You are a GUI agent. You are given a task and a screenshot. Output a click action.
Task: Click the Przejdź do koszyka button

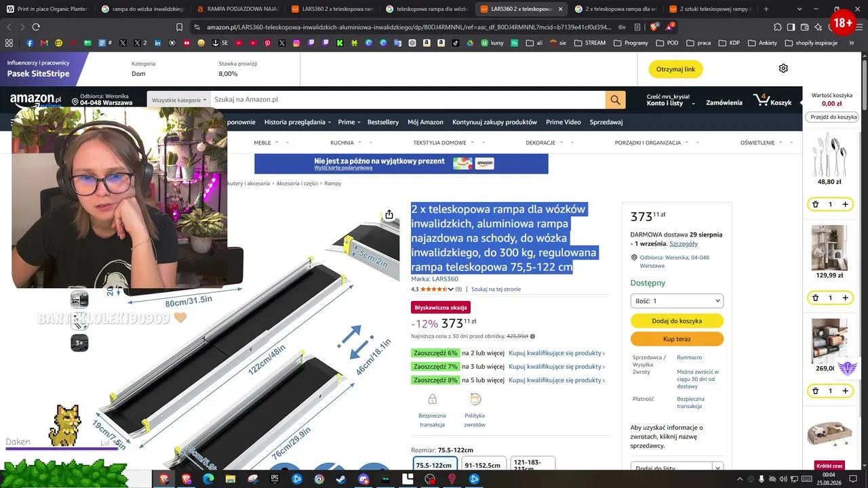pos(834,117)
